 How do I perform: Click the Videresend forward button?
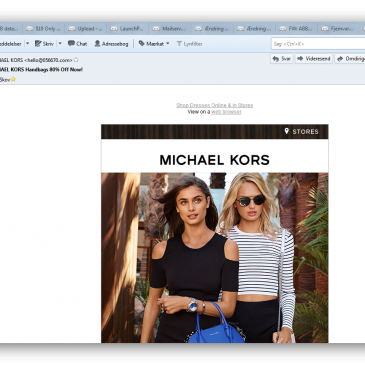click(314, 59)
